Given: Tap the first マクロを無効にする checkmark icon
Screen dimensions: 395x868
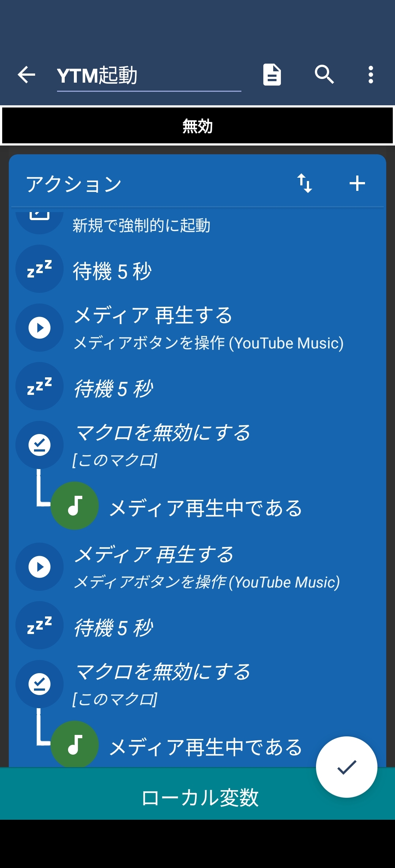Looking at the screenshot, I should click(39, 445).
